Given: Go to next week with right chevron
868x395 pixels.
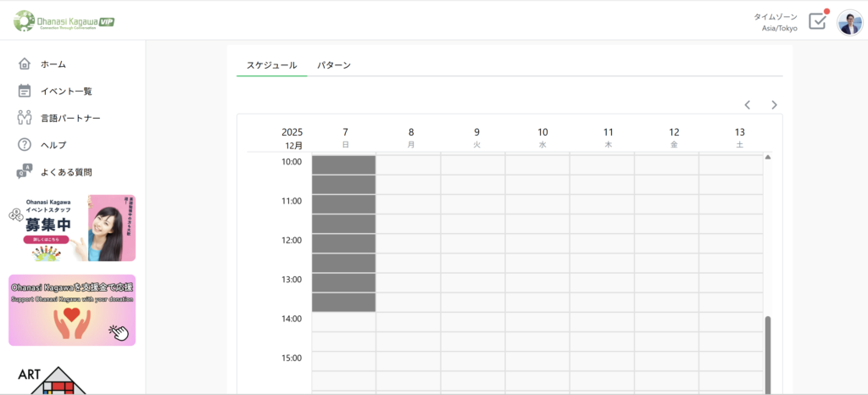Looking at the screenshot, I should coord(774,105).
